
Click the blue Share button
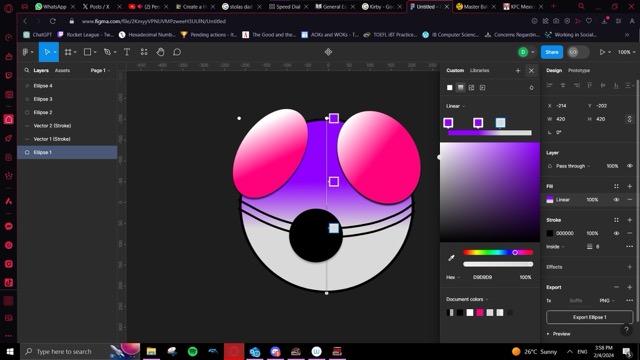click(551, 52)
